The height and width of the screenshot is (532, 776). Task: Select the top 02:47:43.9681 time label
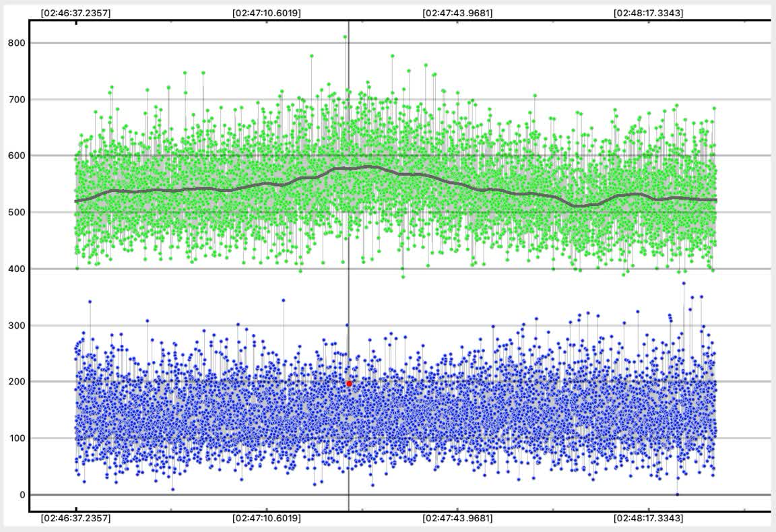tap(457, 12)
